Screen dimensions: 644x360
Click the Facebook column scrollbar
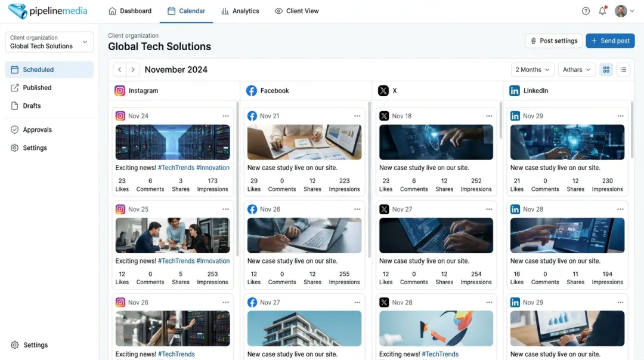tap(369, 179)
